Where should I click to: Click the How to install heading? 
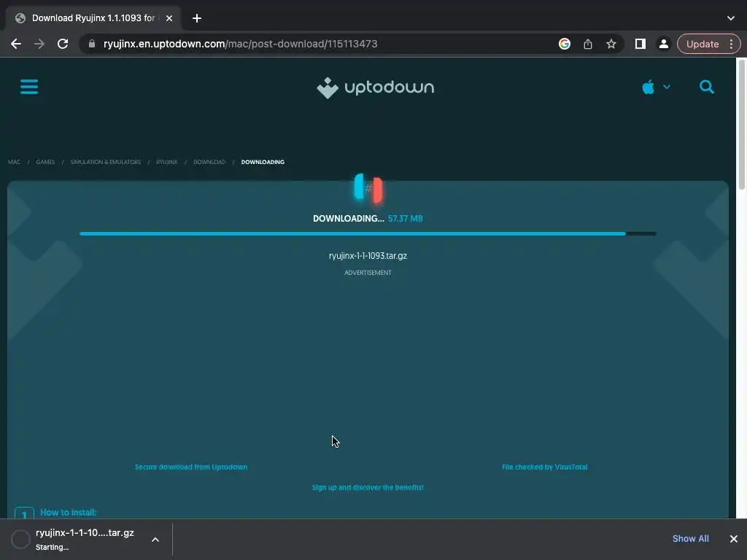68,513
